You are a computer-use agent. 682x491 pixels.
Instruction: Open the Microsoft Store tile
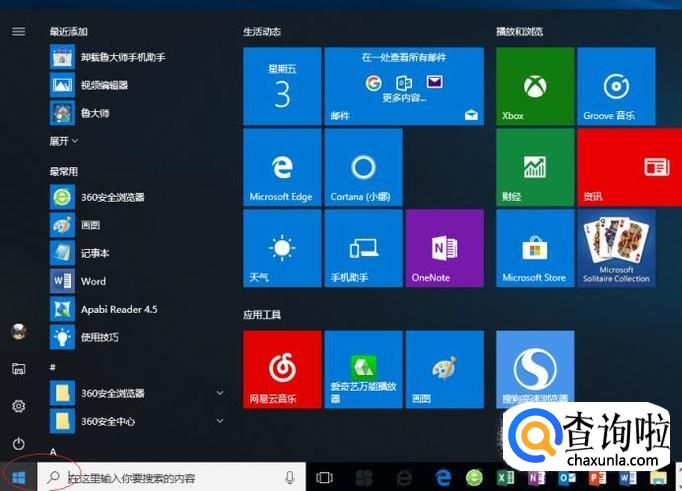pos(535,248)
